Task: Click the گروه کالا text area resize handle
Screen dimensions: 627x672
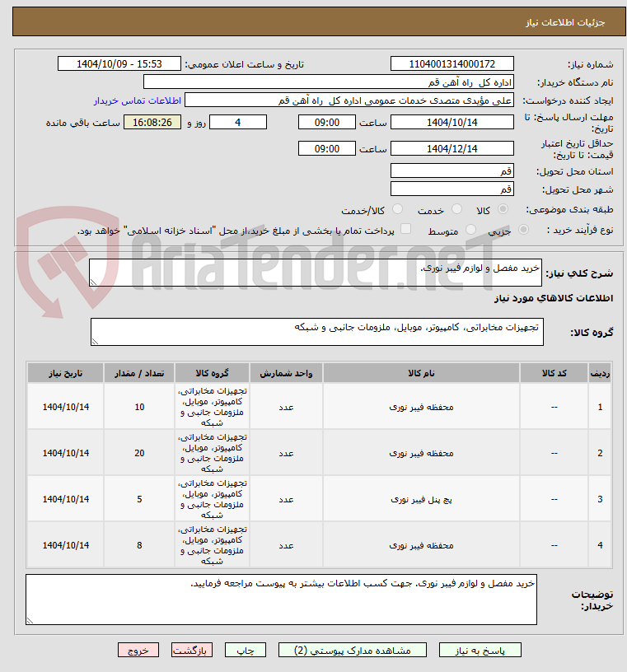Action: (x=95, y=342)
